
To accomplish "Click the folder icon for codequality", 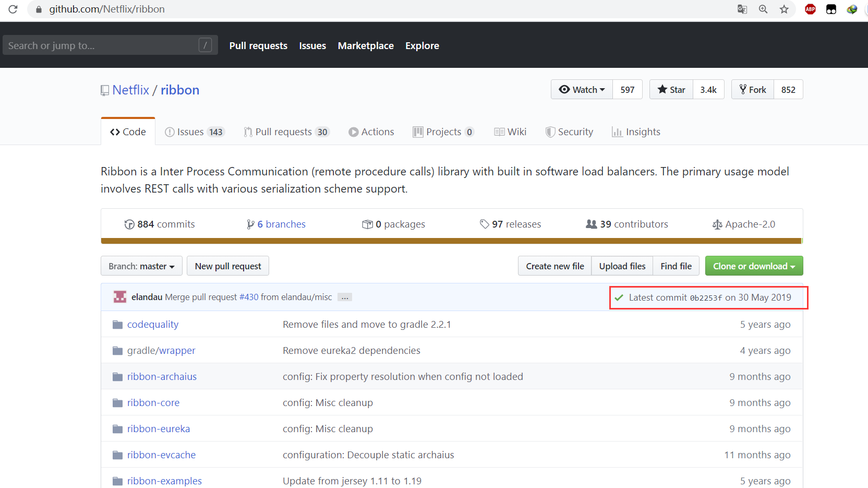I will 118,325.
